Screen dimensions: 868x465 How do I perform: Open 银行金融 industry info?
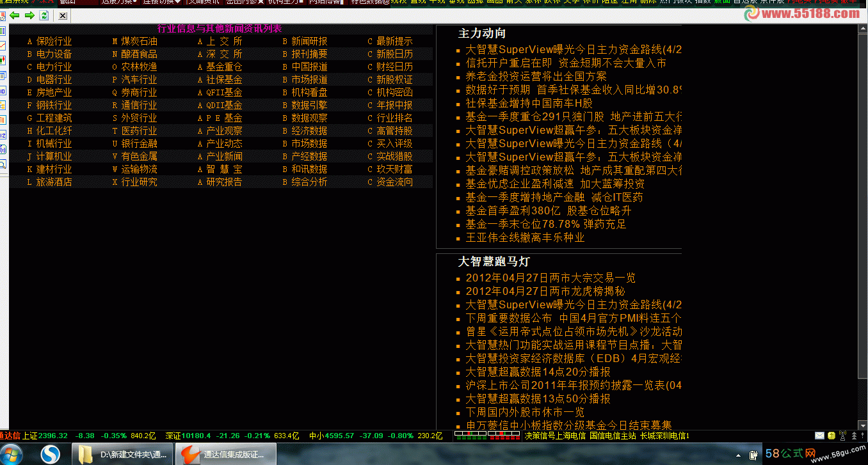tap(139, 144)
